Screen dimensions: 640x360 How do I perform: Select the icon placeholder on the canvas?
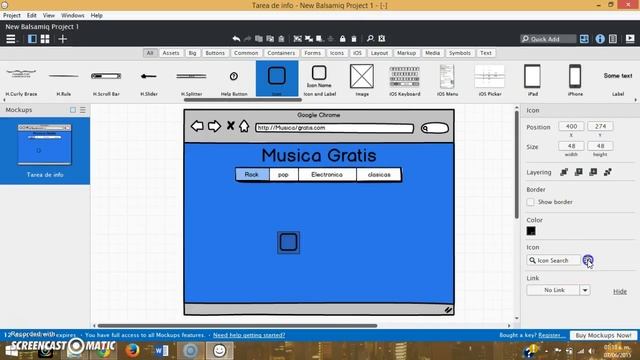289,242
